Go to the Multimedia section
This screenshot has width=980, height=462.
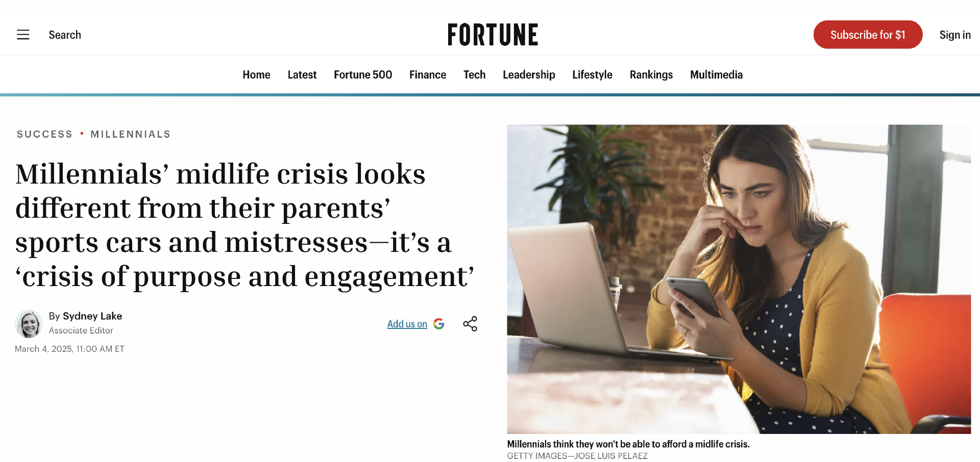click(716, 75)
